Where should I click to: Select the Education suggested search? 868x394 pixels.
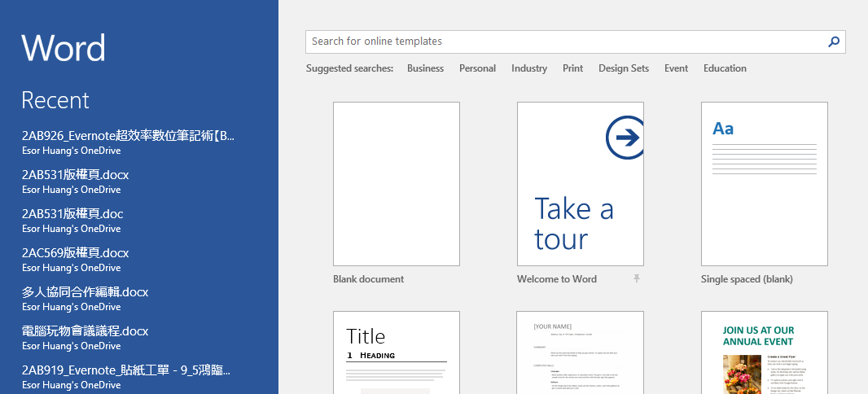pos(725,68)
